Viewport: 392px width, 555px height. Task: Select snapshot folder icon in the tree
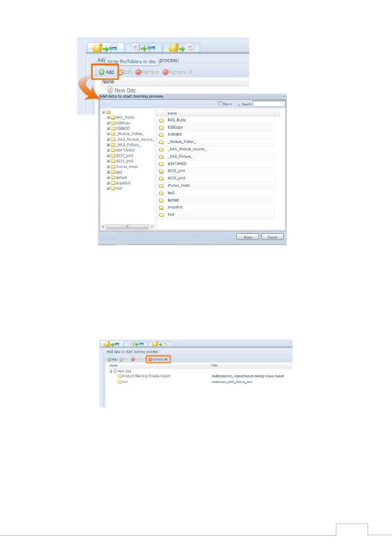(x=113, y=183)
